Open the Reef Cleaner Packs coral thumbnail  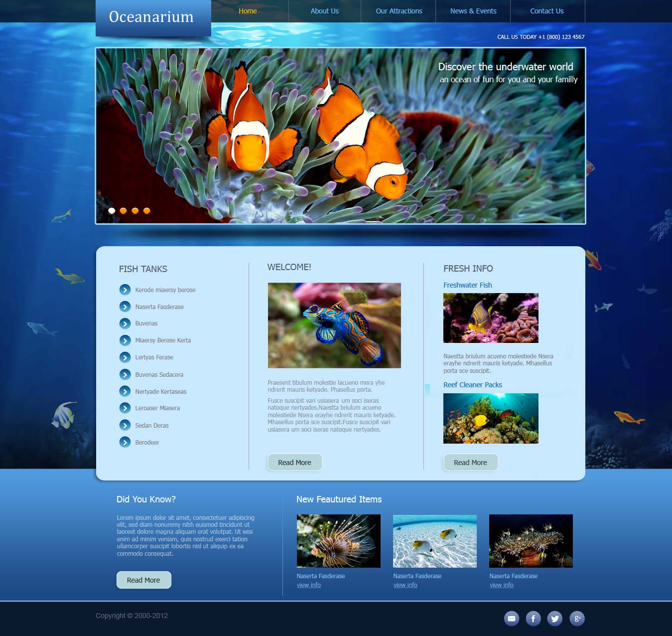tap(491, 419)
